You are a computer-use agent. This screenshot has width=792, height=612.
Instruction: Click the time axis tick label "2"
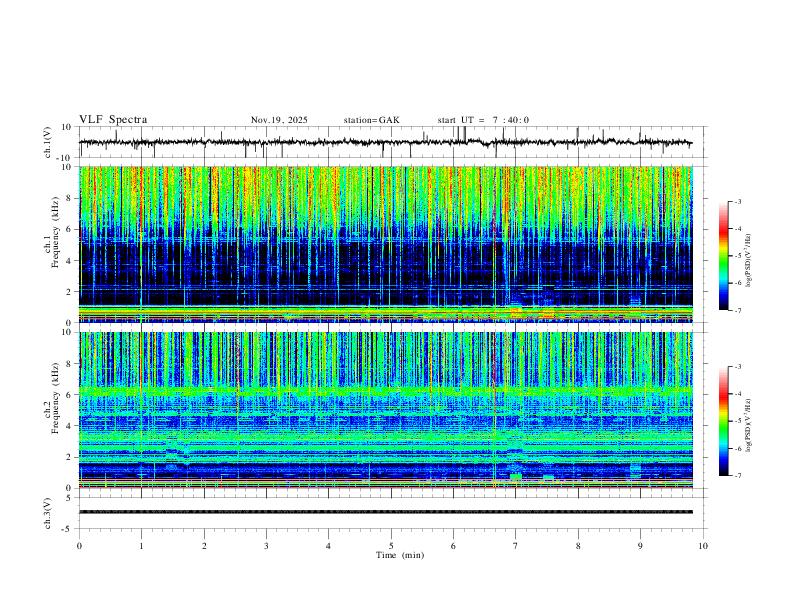204,546
